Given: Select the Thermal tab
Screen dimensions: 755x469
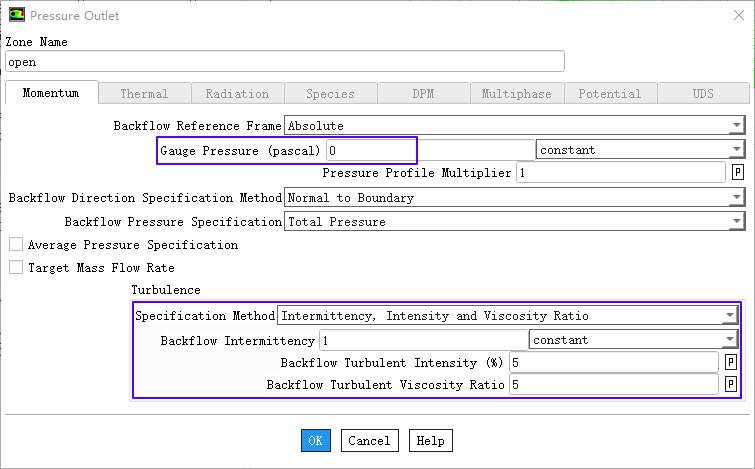Looking at the screenshot, I should click(x=144, y=93).
